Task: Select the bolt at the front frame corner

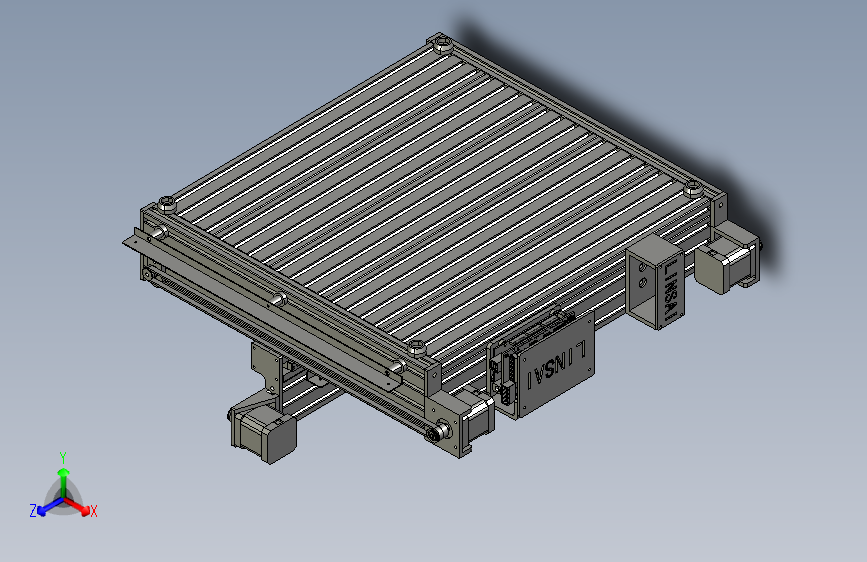Action: 417,348
